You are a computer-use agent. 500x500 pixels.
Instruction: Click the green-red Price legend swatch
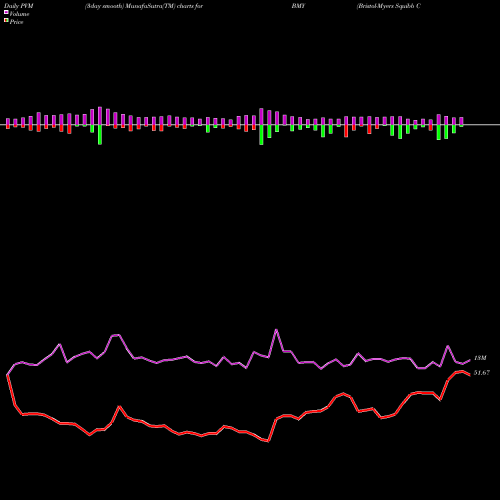point(6,20)
